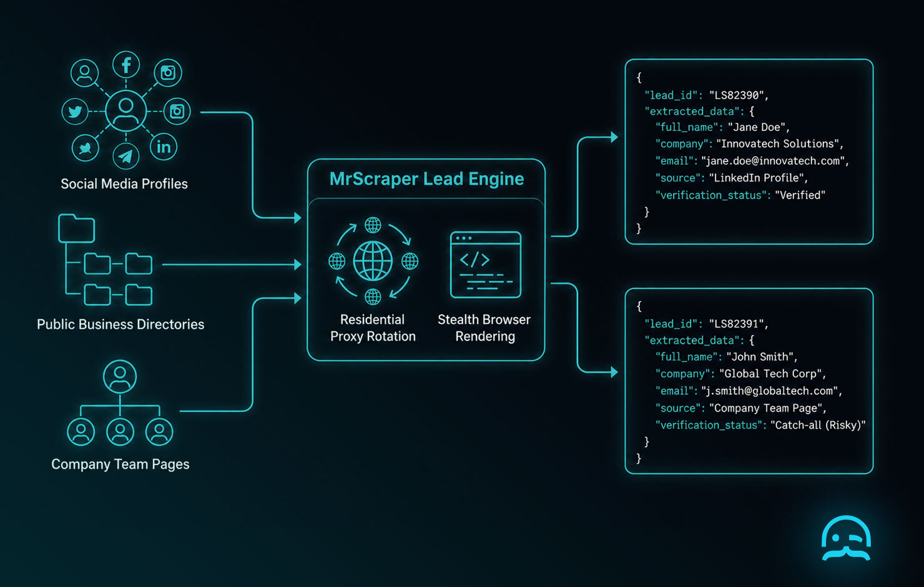Click "extracted_data" key in the John Smith block
924x587 pixels.
693,341
